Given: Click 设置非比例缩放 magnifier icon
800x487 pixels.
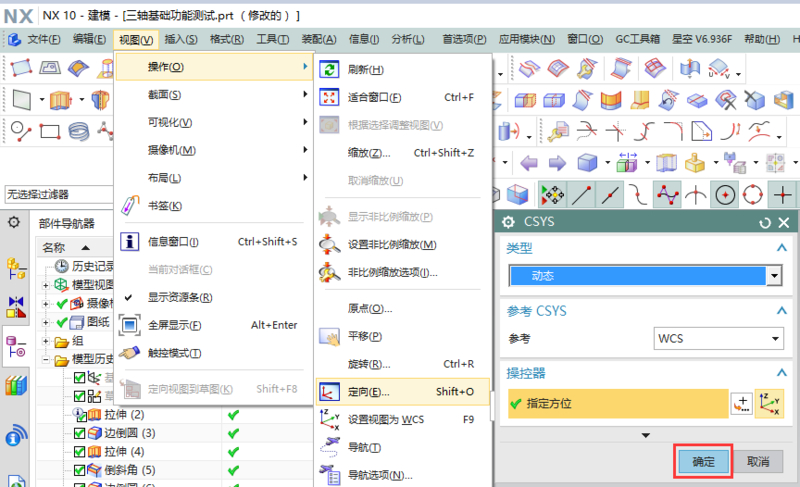Looking at the screenshot, I should pos(330,244).
